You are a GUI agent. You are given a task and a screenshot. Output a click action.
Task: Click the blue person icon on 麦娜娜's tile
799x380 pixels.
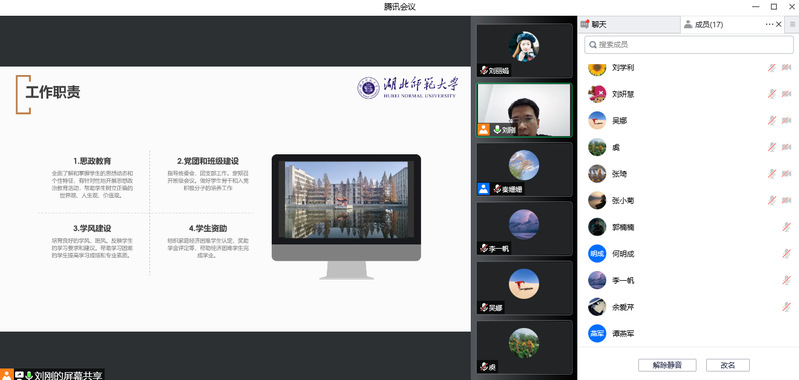[x=484, y=189]
